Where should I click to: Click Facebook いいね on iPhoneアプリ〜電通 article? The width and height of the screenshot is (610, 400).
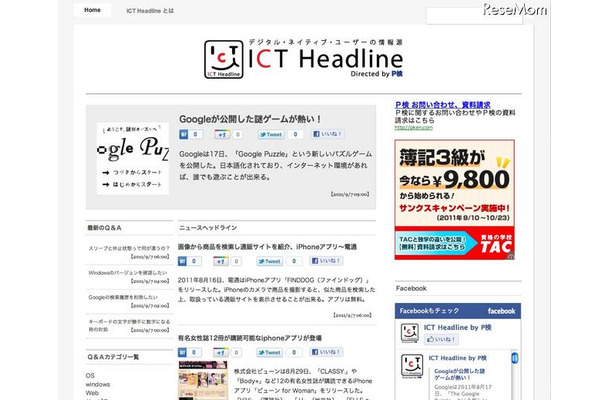[326, 261]
